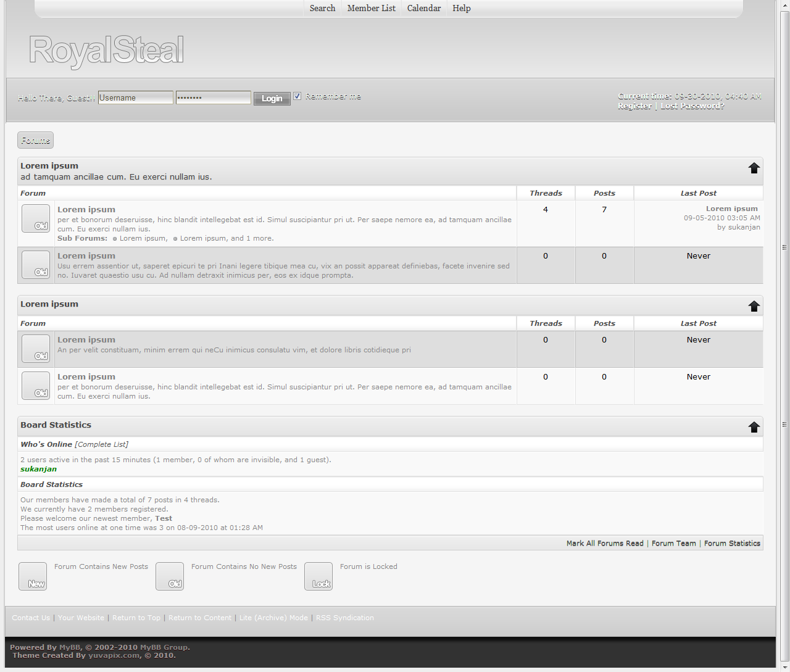Toggle the Remember me checkbox
The image size is (790, 672).
tap(297, 96)
